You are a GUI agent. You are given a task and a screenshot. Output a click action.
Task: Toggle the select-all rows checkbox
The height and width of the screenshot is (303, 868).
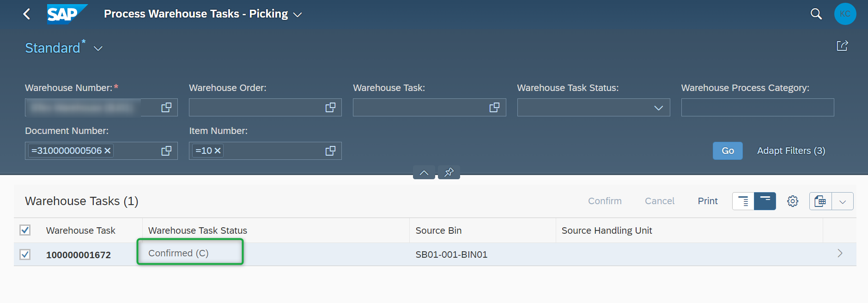click(25, 230)
